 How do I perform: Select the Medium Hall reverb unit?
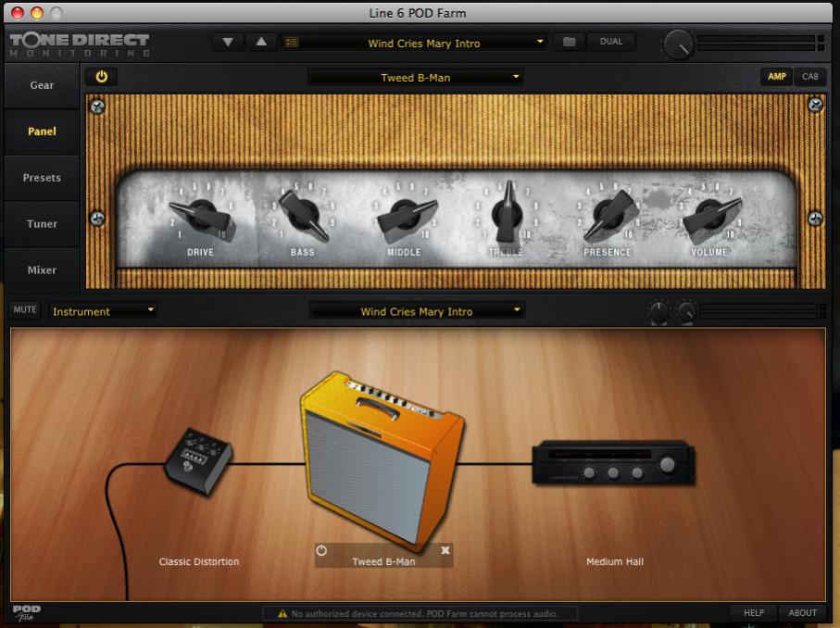[x=613, y=463]
